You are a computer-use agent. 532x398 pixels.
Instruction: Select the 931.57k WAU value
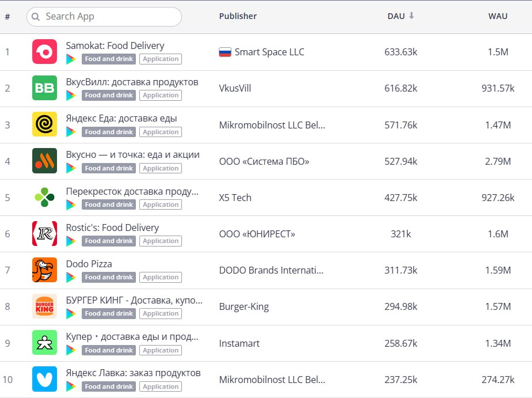point(497,88)
